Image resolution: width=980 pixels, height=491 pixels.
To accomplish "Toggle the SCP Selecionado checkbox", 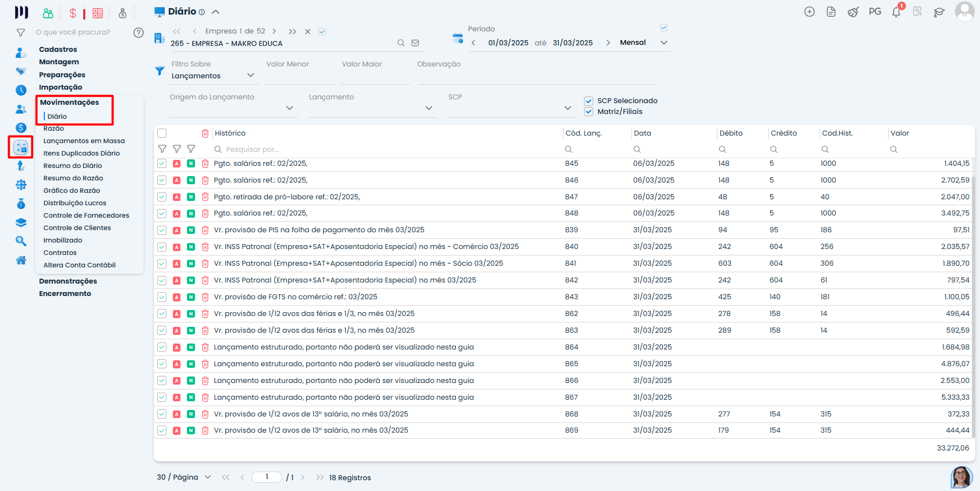I will tap(589, 101).
